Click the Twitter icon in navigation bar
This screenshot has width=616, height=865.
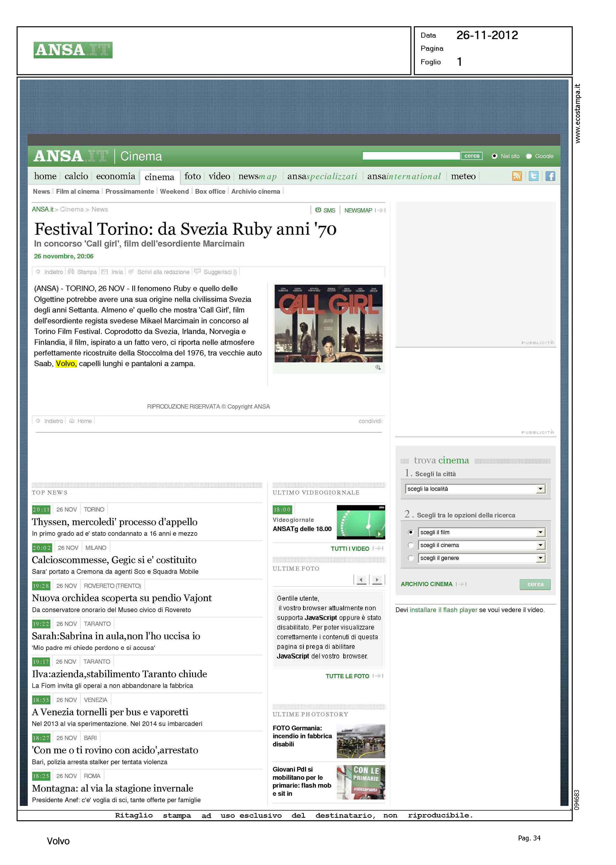pos(533,176)
